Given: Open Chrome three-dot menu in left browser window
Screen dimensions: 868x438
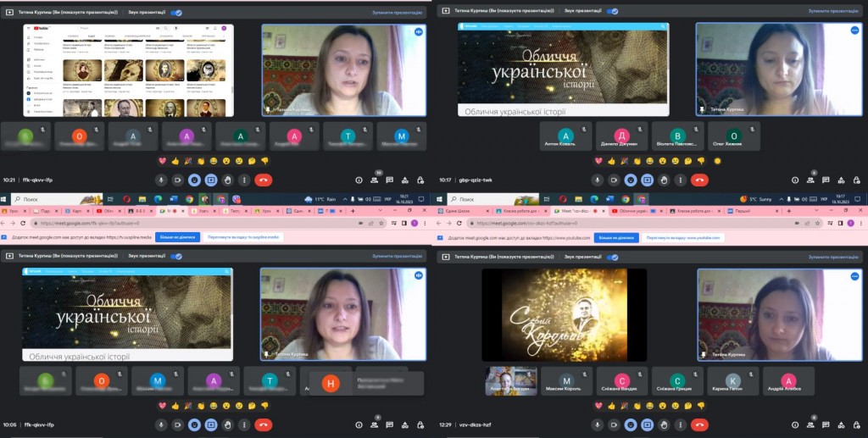Looking at the screenshot, I should 425,223.
